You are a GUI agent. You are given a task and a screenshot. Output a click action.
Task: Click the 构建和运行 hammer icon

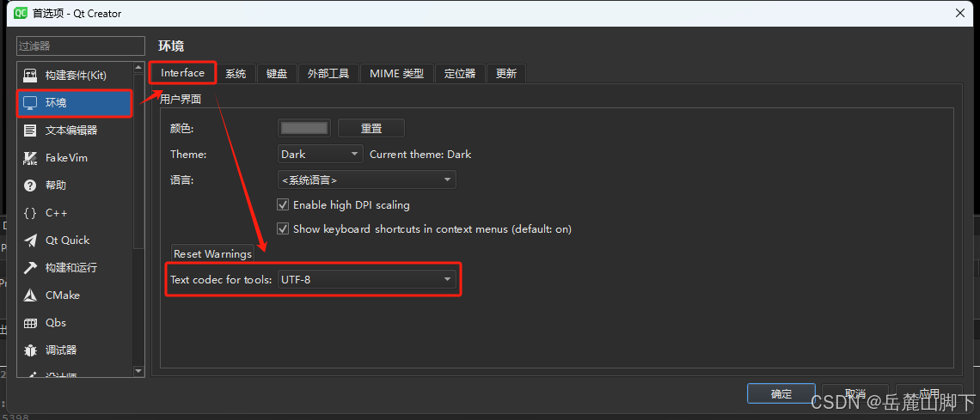30,268
